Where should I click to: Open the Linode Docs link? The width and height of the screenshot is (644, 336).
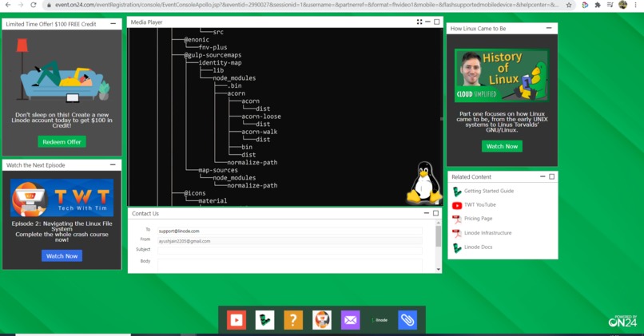click(478, 247)
